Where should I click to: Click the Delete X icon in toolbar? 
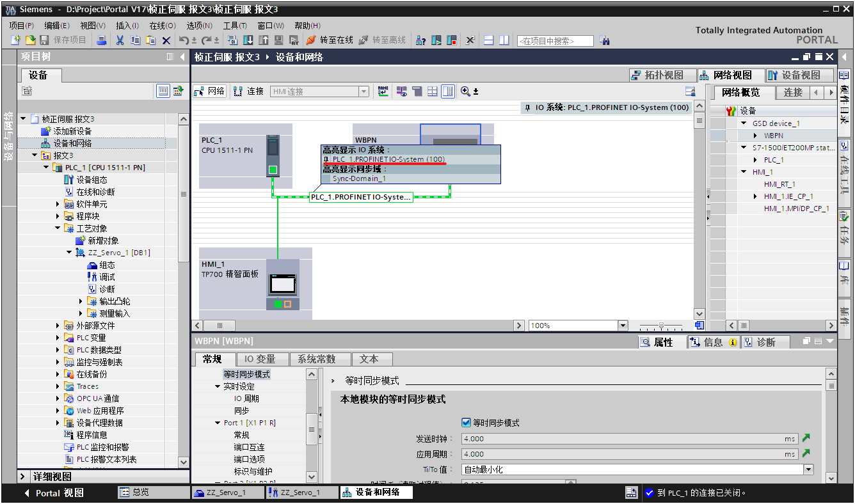pos(166,40)
